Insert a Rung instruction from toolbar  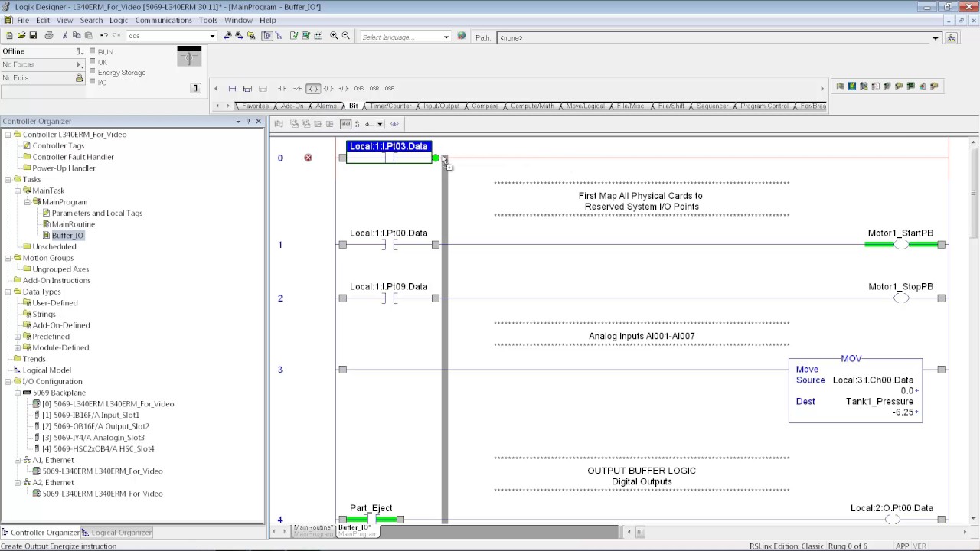[232, 89]
